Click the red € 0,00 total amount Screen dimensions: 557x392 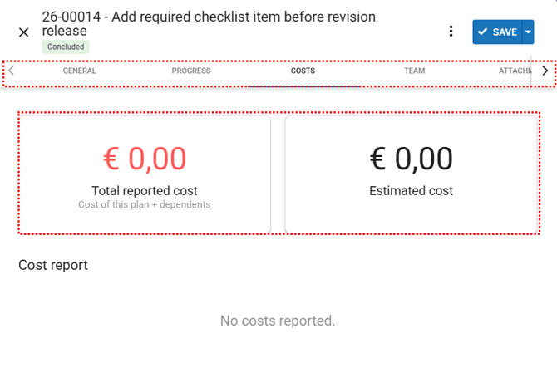[x=145, y=158]
